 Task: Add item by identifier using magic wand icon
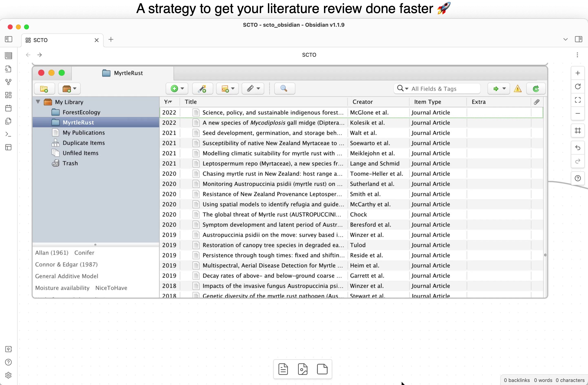click(202, 89)
